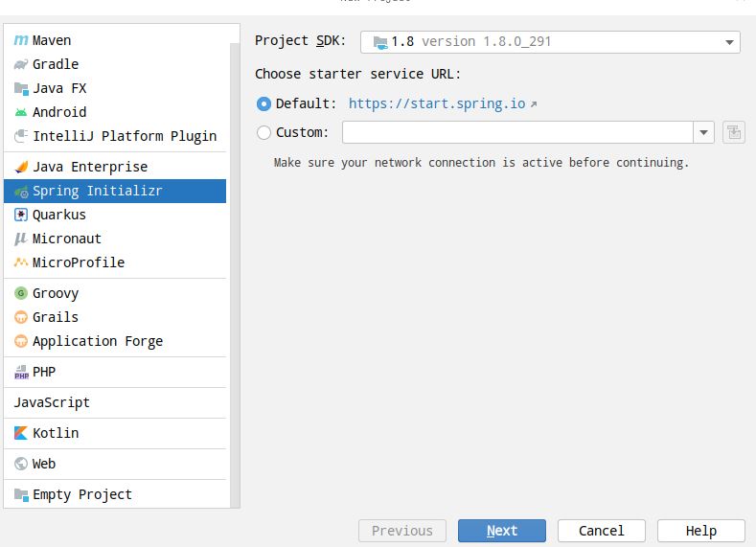Click the PHP icon
This screenshot has height=547, width=756.
(21, 372)
